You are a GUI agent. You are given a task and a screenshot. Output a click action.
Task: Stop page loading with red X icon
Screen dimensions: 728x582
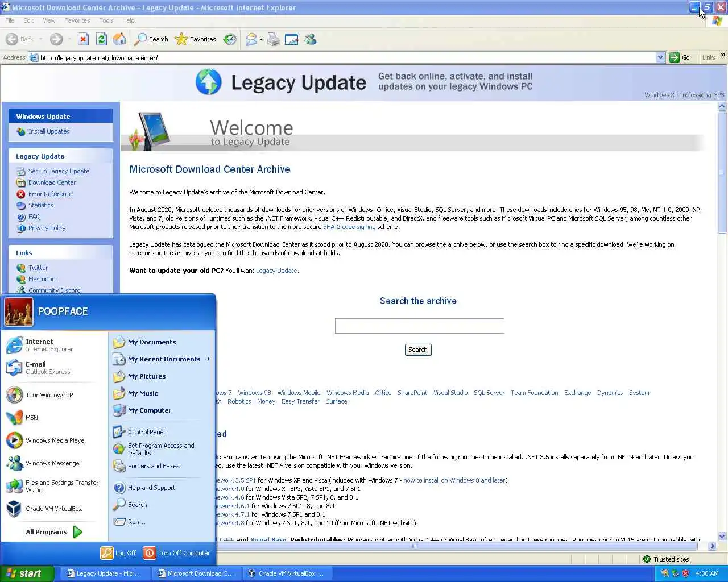[x=83, y=39]
